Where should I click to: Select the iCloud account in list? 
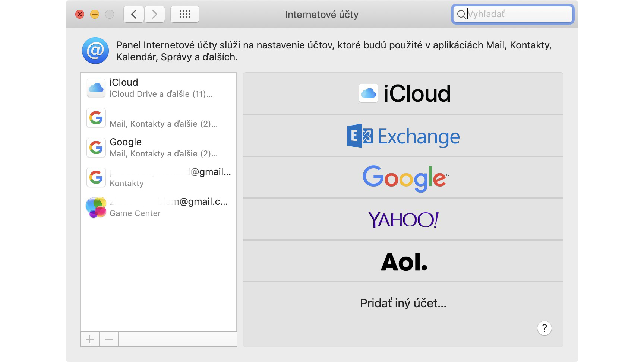(x=159, y=88)
